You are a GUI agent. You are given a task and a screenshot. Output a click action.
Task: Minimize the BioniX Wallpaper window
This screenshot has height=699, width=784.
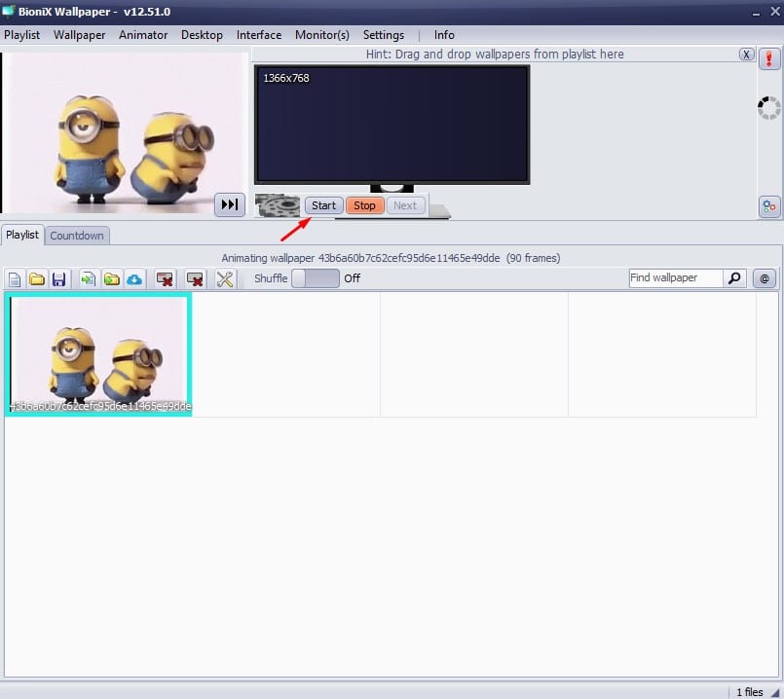click(756, 12)
